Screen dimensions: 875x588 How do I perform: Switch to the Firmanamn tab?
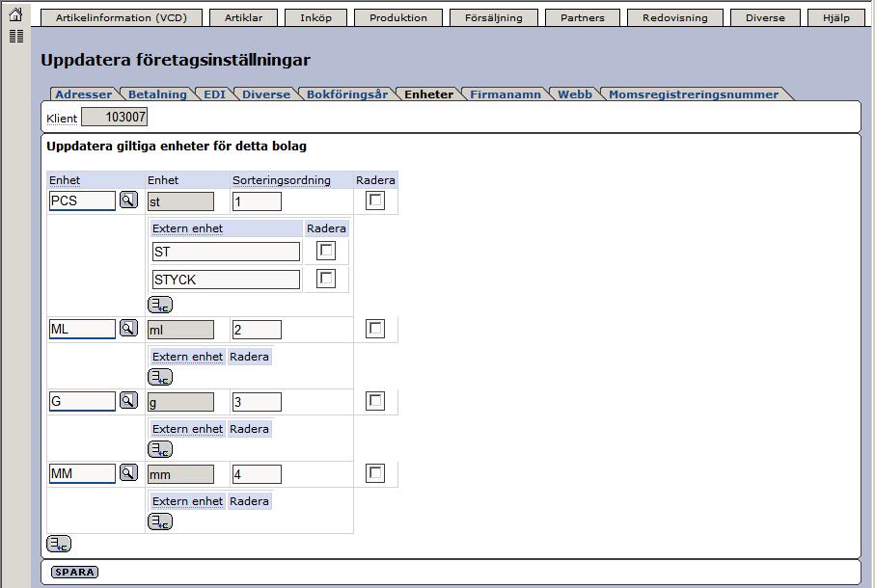point(506,94)
